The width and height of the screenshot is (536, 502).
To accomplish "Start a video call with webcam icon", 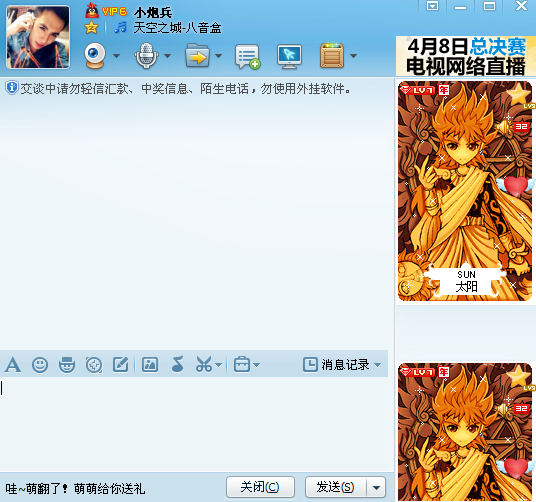I will click(x=95, y=55).
